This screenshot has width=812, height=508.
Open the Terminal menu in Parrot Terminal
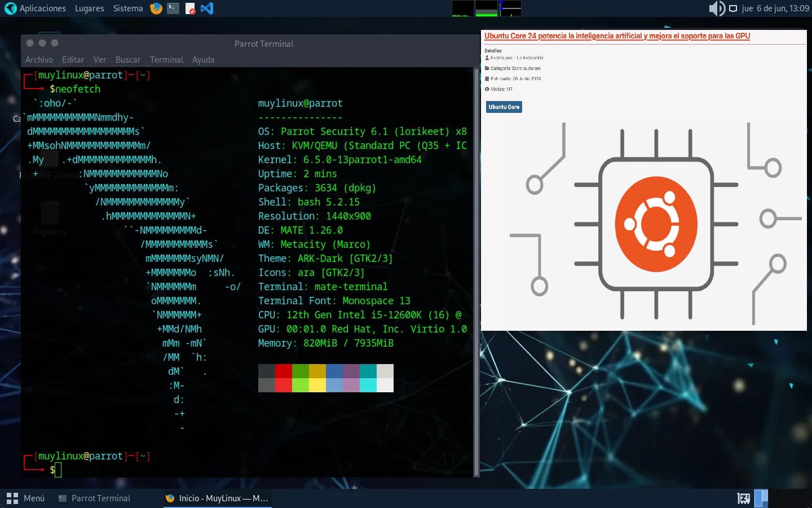[x=166, y=60]
